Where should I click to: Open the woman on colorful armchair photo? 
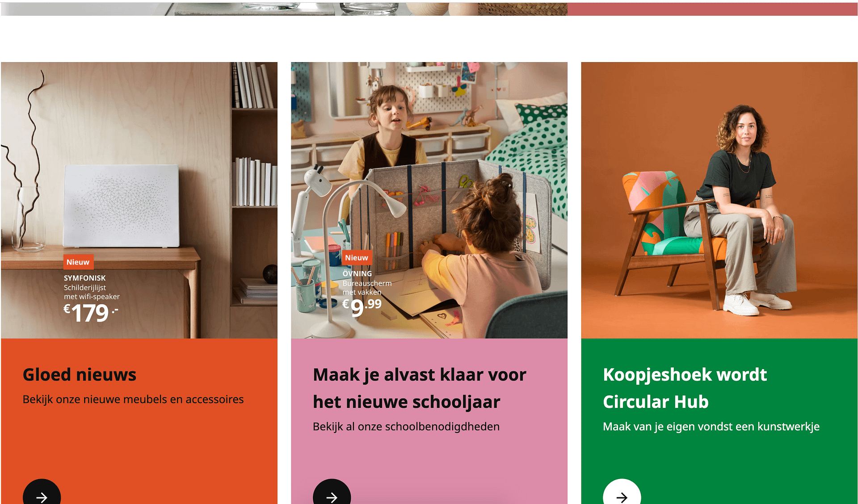coord(719,200)
